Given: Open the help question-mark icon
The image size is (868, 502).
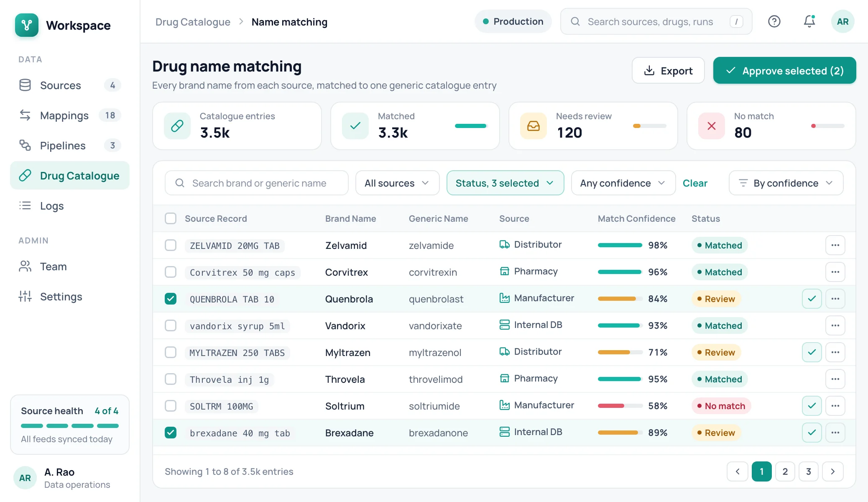Looking at the screenshot, I should (774, 21).
